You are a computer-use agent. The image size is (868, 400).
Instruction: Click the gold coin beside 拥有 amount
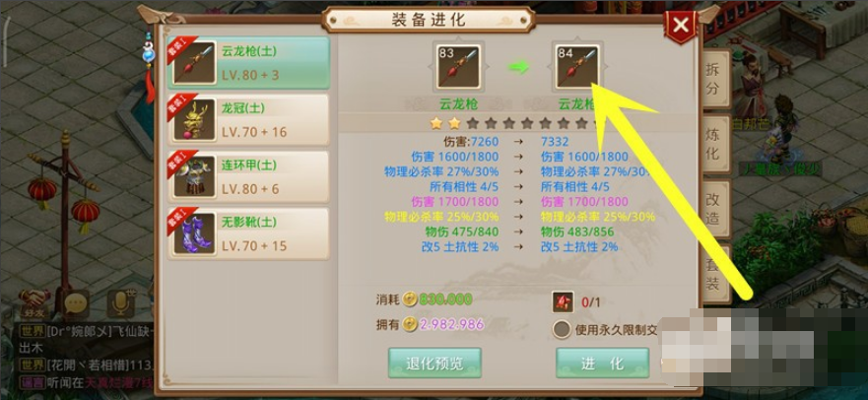click(410, 324)
